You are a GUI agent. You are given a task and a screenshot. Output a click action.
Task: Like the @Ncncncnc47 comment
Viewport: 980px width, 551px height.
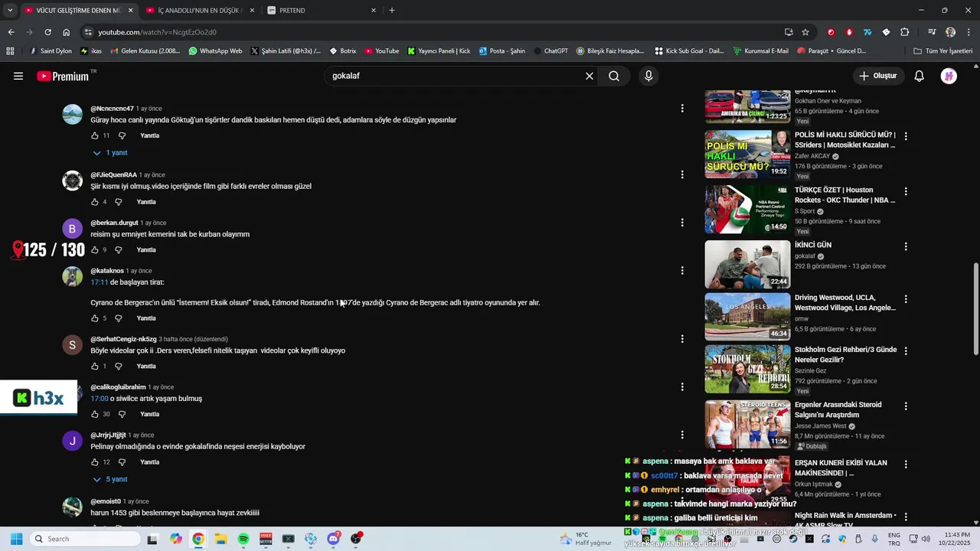point(95,135)
